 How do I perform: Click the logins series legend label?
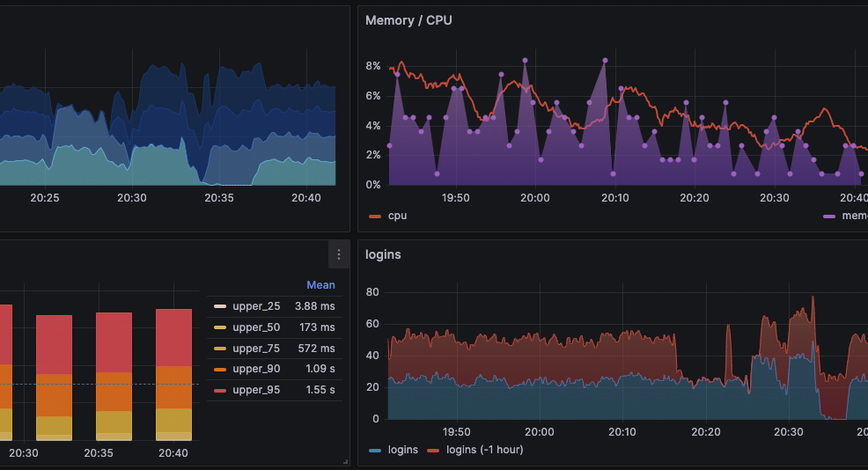(401, 450)
